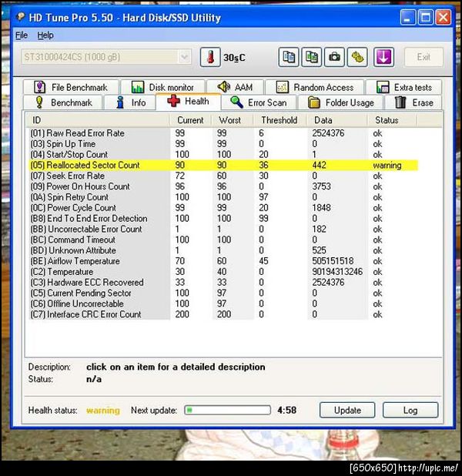Image resolution: width=462 pixels, height=476 pixels.
Task: Click the Update button
Action: click(347, 411)
